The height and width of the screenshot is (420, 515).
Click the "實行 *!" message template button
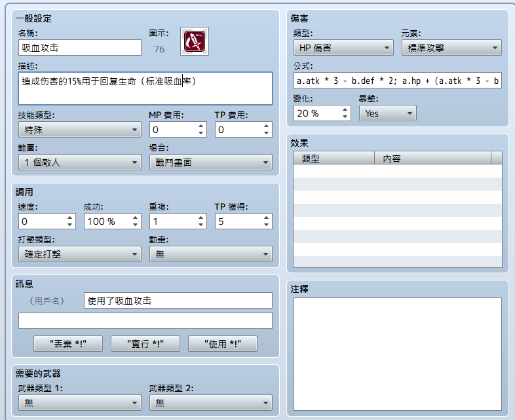(145, 344)
